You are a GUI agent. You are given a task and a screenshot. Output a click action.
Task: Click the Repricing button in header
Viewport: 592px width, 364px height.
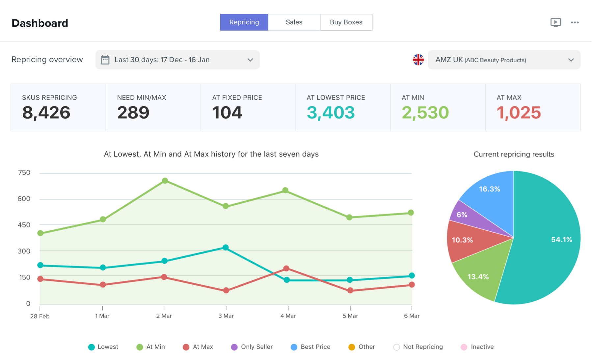click(x=244, y=22)
